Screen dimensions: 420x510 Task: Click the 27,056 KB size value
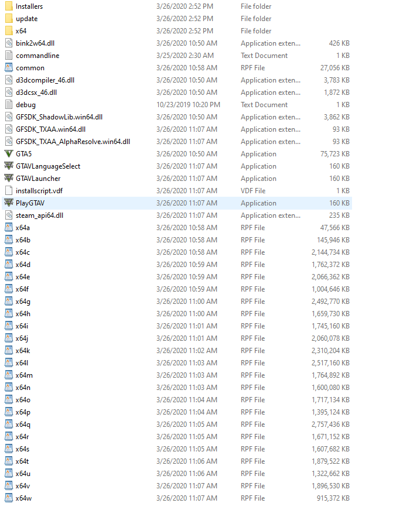coord(334,68)
